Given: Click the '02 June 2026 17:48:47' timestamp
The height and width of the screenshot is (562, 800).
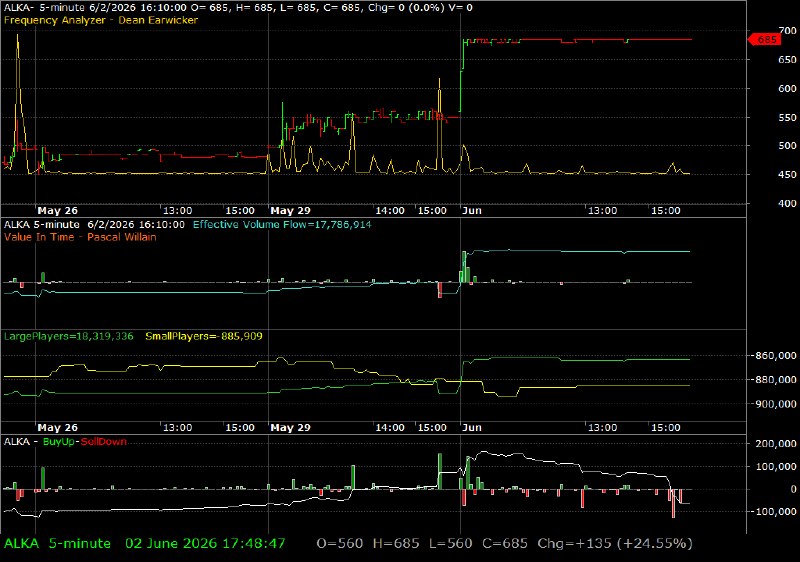Looking at the screenshot, I should pos(205,544).
